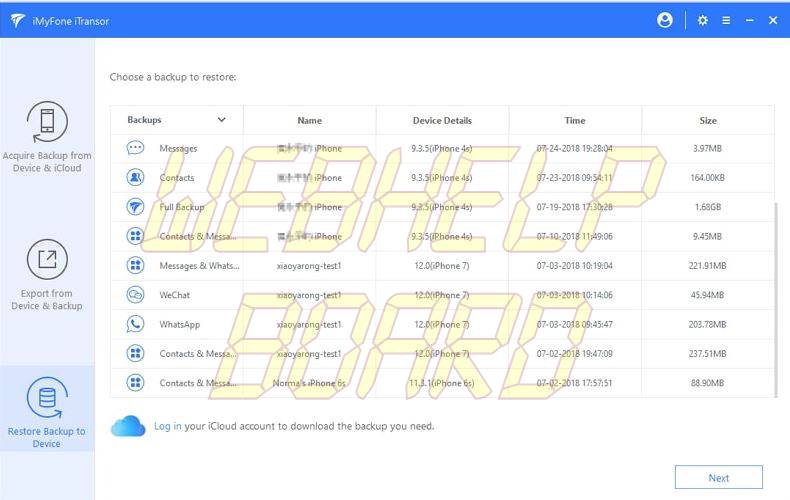Click xiaoyarong-test1 name in WhatsApp row
The width and height of the screenshot is (790, 500).
[309, 325]
